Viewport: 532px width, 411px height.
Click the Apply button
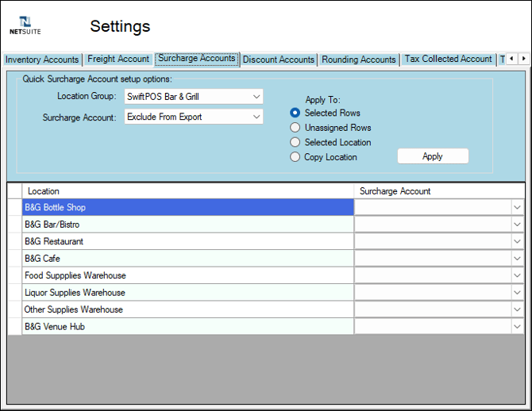tap(433, 156)
